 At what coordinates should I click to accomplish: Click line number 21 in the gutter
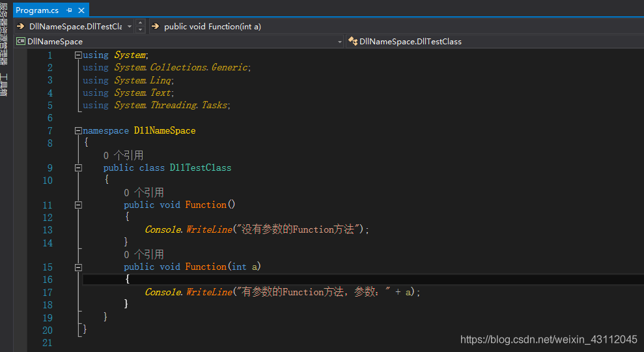(x=48, y=342)
